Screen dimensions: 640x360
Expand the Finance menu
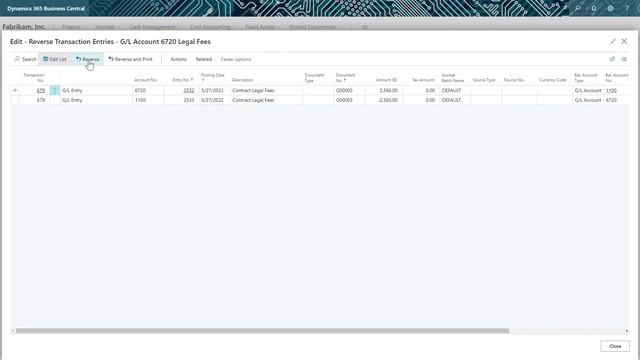73,27
